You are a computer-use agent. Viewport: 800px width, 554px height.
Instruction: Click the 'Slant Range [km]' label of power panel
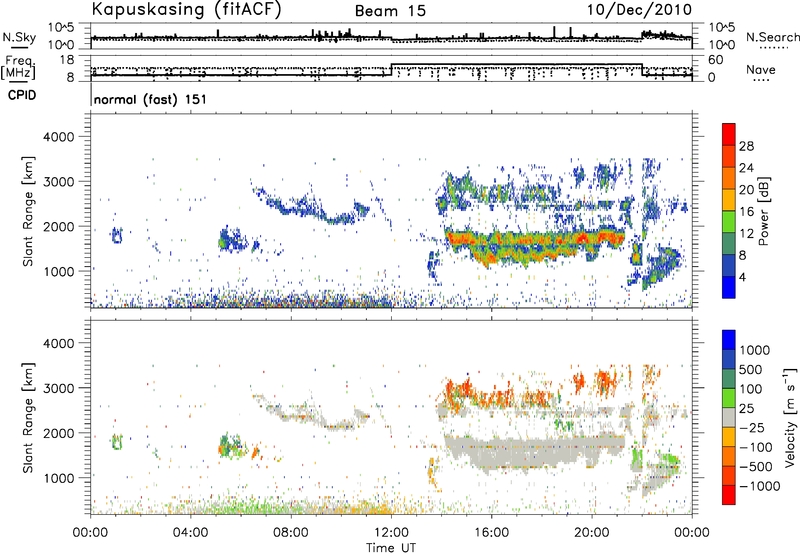pyautogui.click(x=28, y=211)
